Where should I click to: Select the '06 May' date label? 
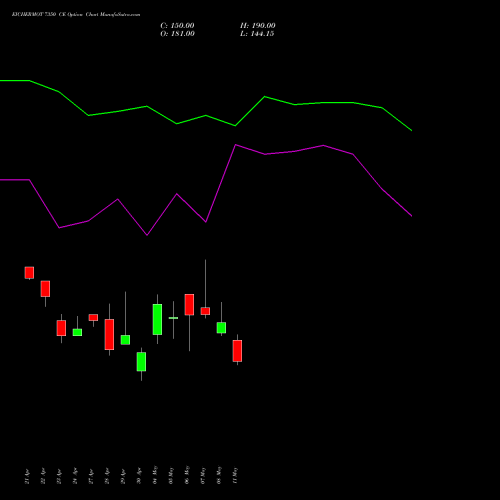(x=187, y=476)
